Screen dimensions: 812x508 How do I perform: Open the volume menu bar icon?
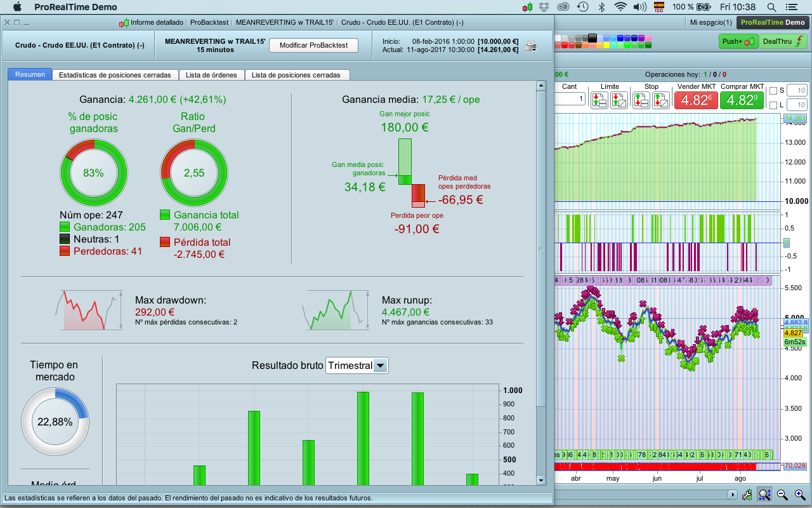[640, 7]
